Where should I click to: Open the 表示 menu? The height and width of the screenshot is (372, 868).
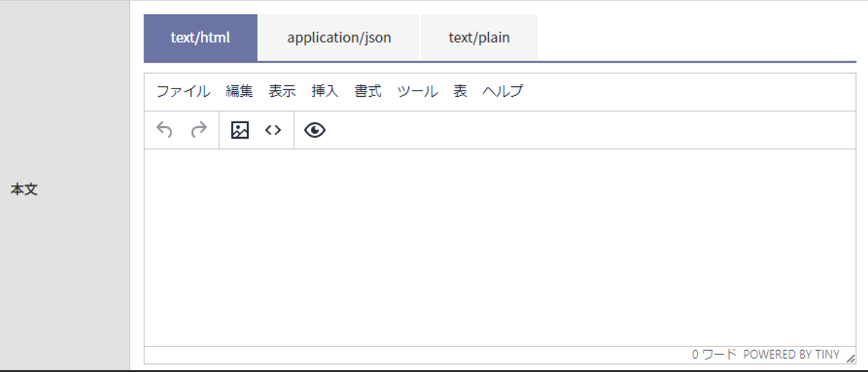282,91
